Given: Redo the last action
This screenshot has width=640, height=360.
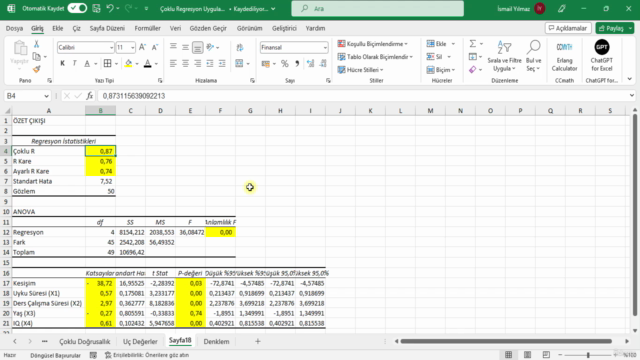Looking at the screenshot, I should 129,8.
